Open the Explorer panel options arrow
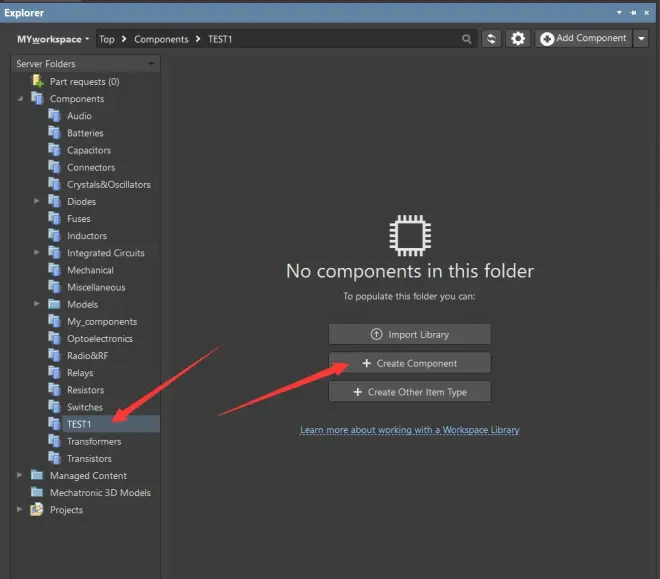Screen dimensions: 660x579 click(x=619, y=13)
